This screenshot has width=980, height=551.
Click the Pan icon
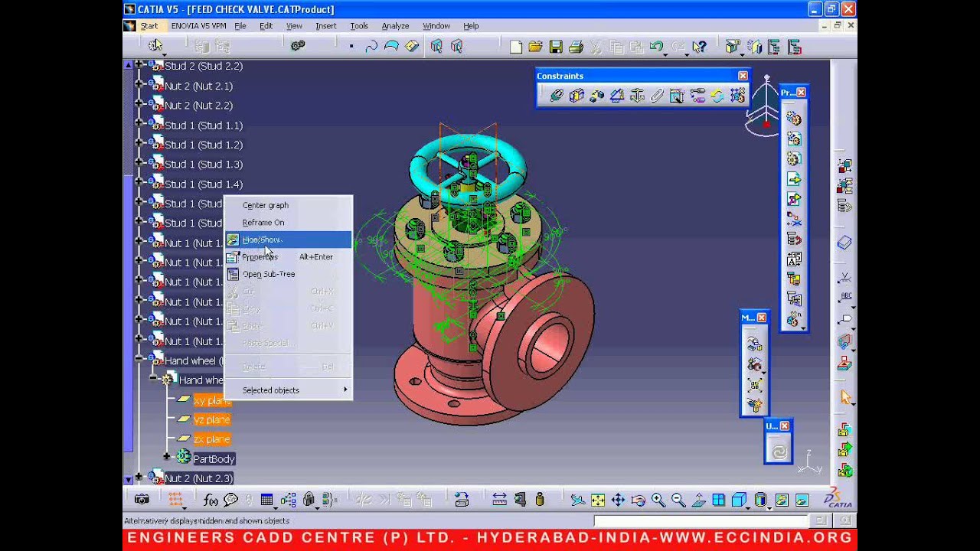[618, 500]
